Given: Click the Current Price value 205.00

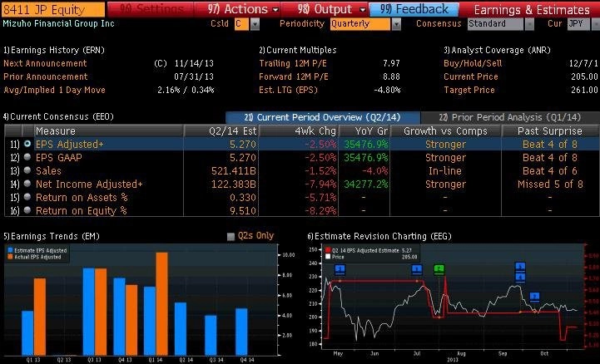Looking at the screenshot, I should 584,76.
